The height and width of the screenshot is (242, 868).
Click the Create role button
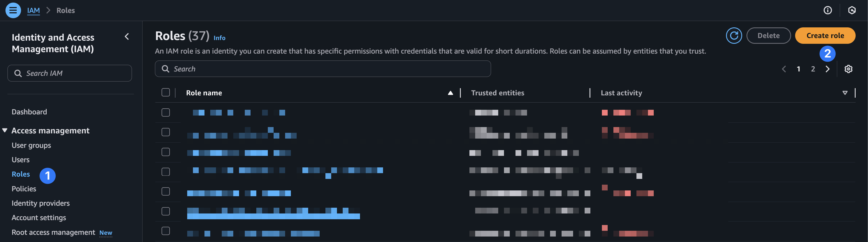pyautogui.click(x=825, y=35)
